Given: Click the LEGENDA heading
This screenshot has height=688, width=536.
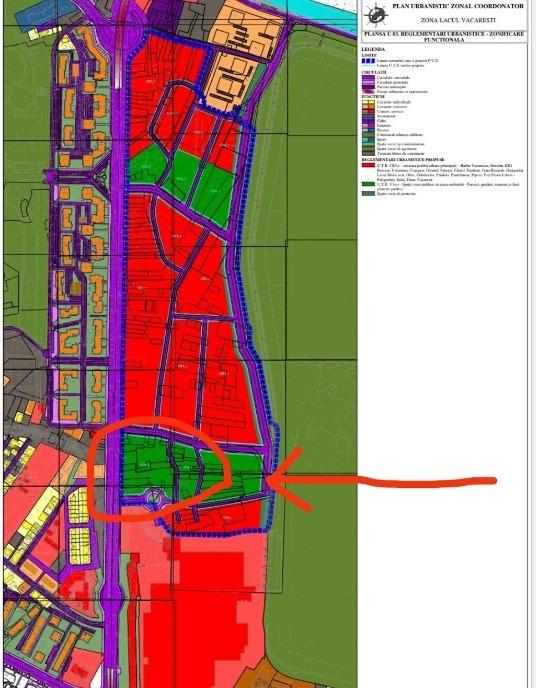Looking at the screenshot, I should click(373, 49).
